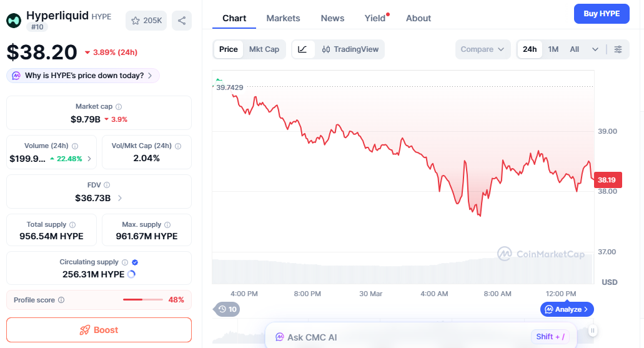Screen dimensions: 644x348
Task: Click the Buy HYPE button
Action: [x=601, y=14]
